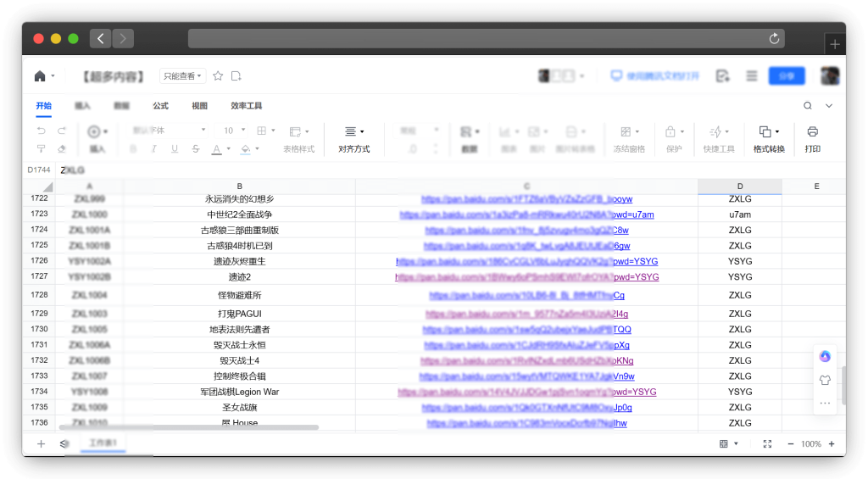Screen dimensions: 868x479
Task: Click the shirt skin floating icon
Action: [x=825, y=380]
